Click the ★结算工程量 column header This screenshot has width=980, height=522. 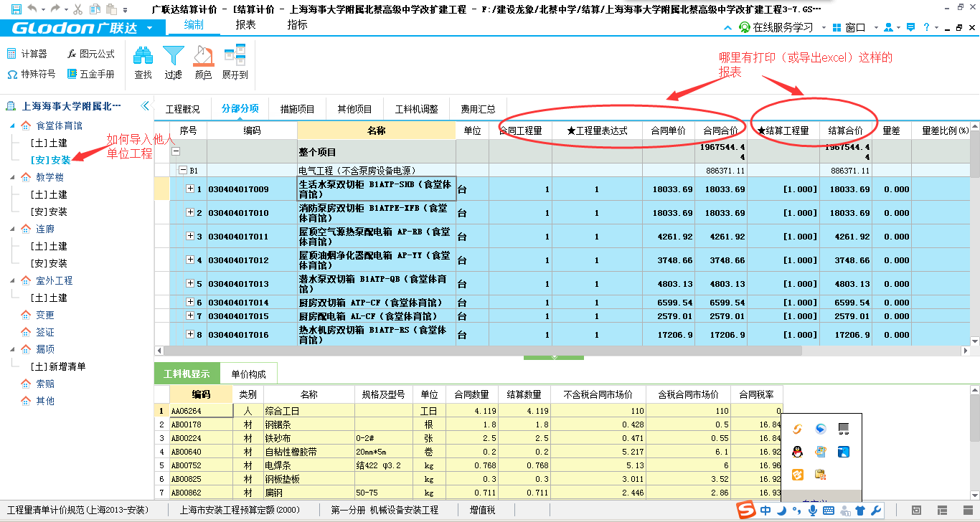click(783, 130)
